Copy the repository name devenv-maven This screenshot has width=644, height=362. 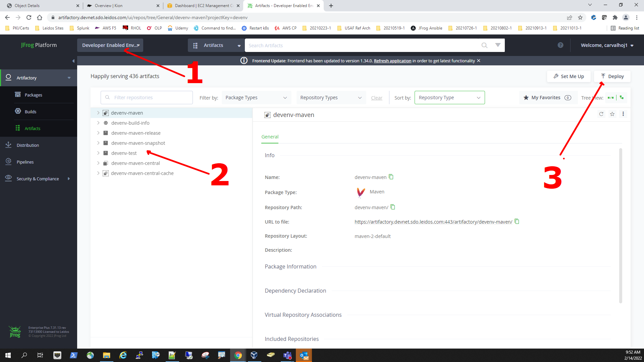391,177
